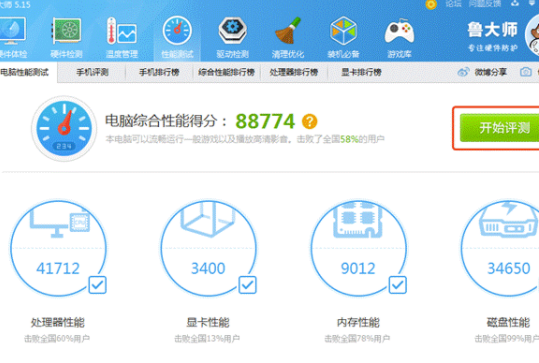
Task: Click the 磁盘性能 label
Action: (x=508, y=322)
